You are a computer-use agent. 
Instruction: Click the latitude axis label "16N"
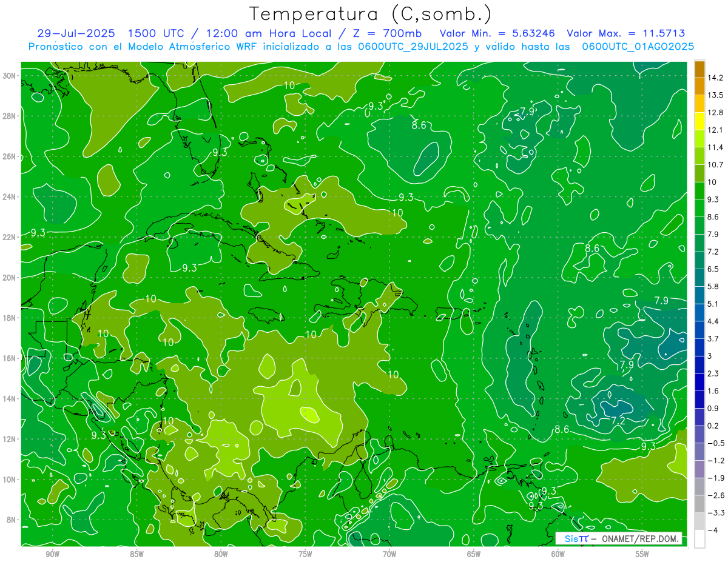(x=10, y=358)
